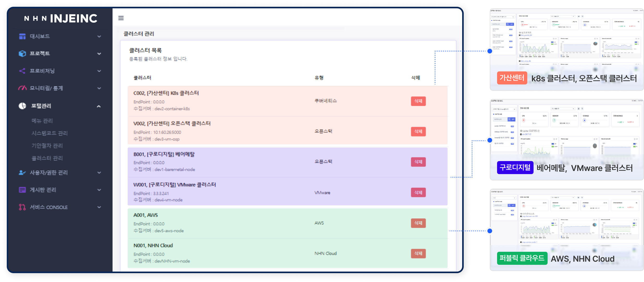The width and height of the screenshot is (644, 282).
Task: Click the N001, NHN Cloud name
Action: [153, 246]
